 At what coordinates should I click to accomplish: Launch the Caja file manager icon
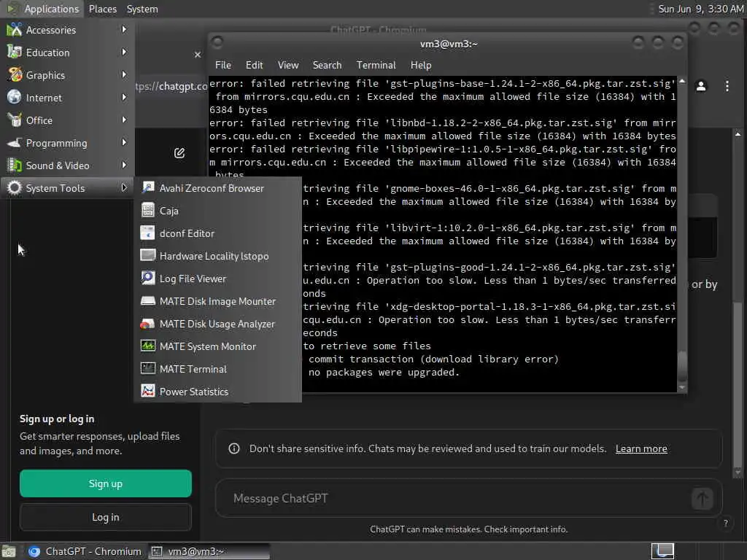tap(148, 211)
